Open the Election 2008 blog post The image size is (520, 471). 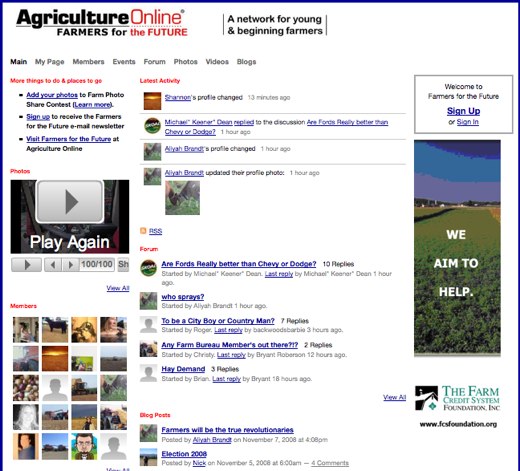(x=184, y=454)
